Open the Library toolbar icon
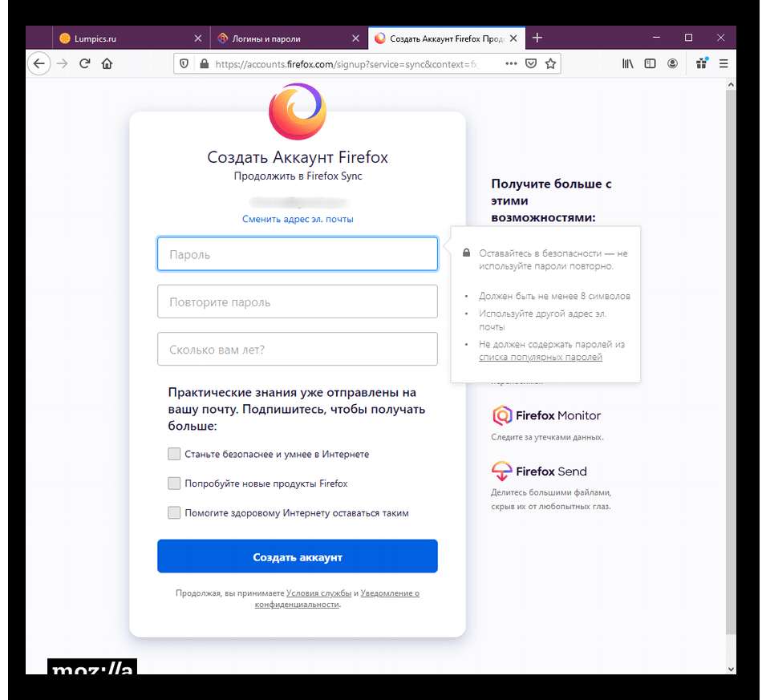762x700 pixels. click(x=628, y=63)
